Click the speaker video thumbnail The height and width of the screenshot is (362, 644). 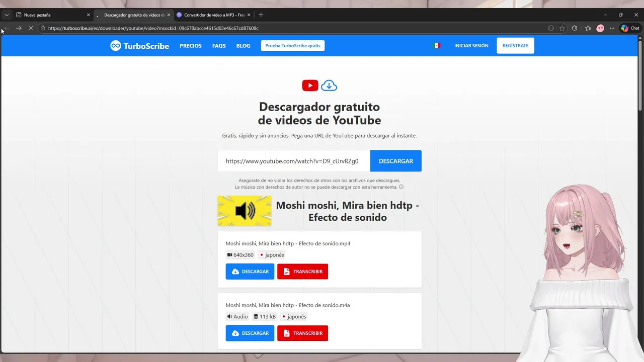coord(245,211)
